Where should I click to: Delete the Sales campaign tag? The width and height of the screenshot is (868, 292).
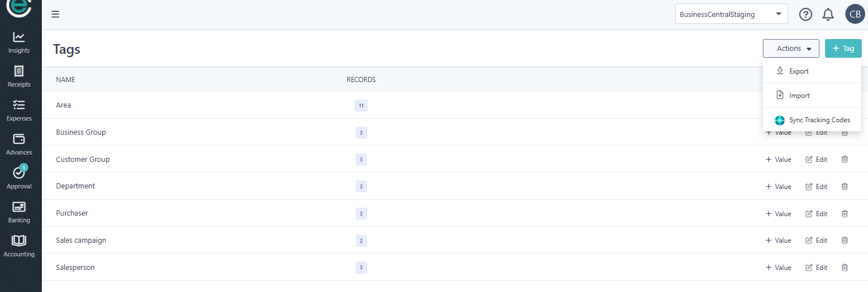(x=845, y=241)
